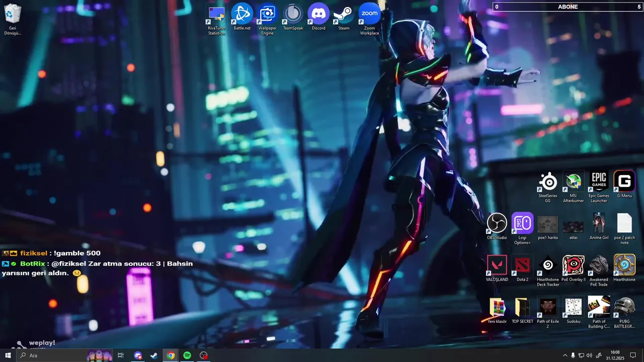644x362 pixels.
Task: Select the Discord desktop shortcut
Action: click(x=318, y=17)
